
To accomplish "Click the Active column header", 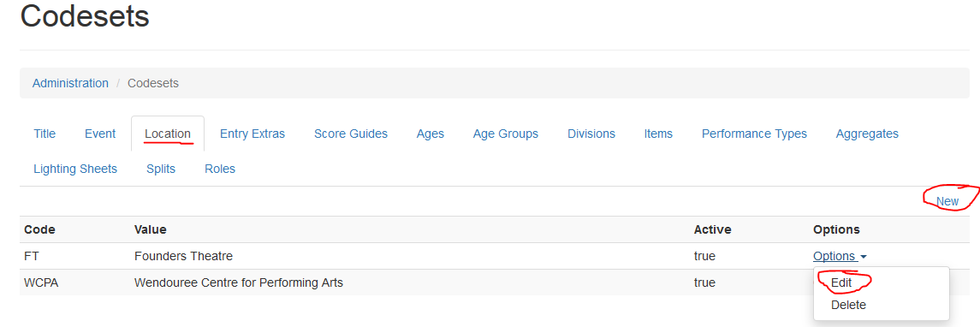I will point(712,229).
